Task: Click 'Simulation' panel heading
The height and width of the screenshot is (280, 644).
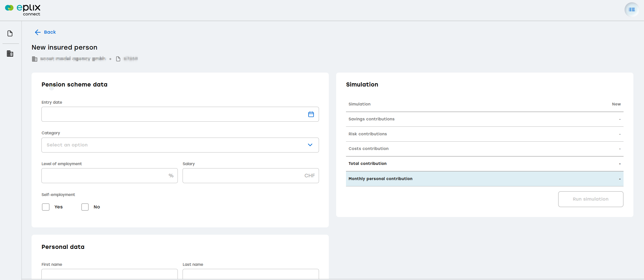Action: [362, 84]
